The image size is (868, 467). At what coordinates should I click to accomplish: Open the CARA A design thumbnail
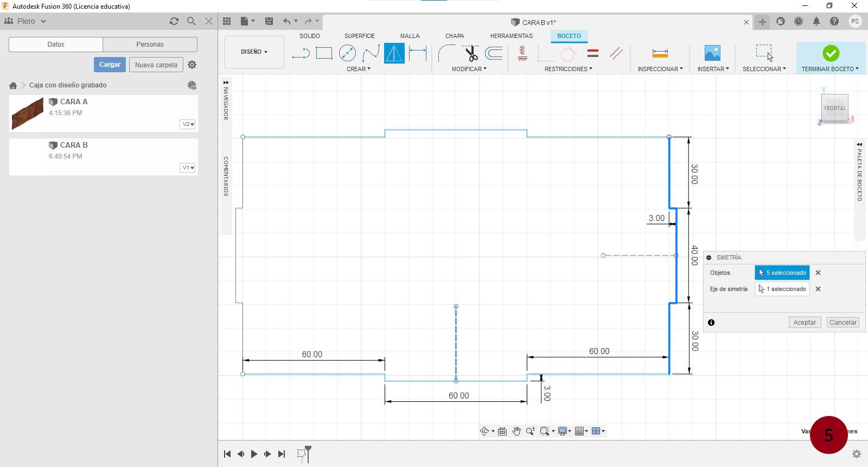tap(27, 113)
